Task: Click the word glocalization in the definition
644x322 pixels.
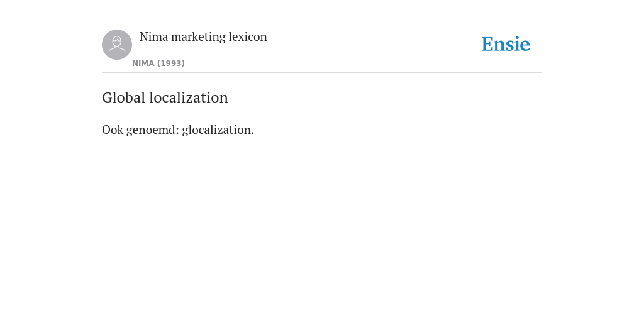Action: (218, 130)
